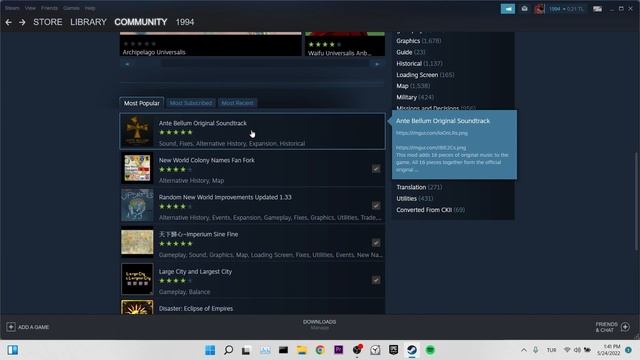Click the microphone tray icon
640x360 pixels.
(x=536, y=350)
